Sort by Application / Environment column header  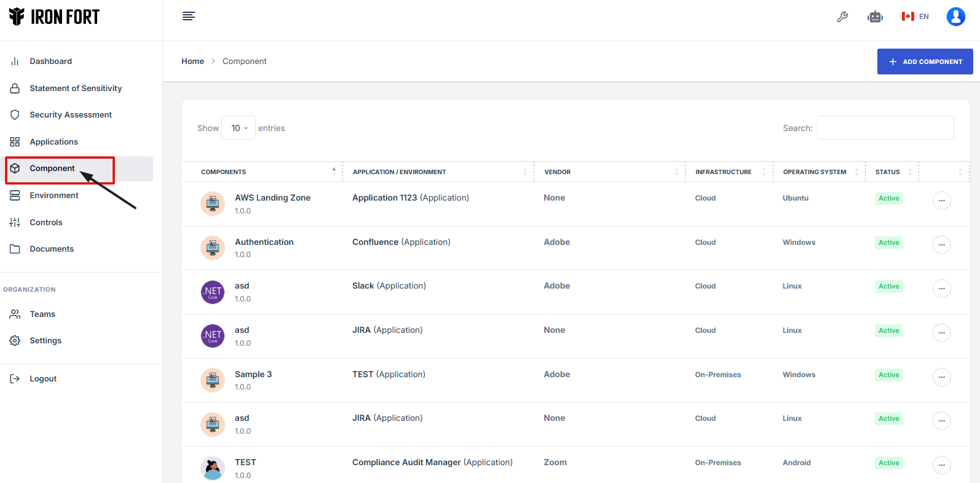click(x=400, y=172)
